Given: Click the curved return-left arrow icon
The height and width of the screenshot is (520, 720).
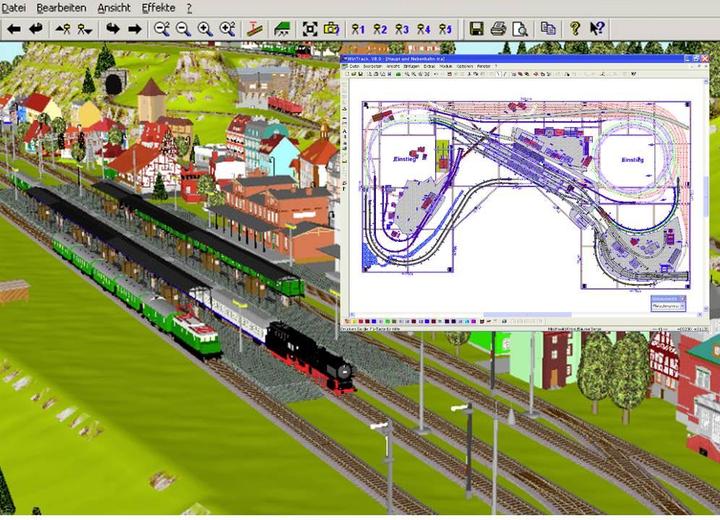Looking at the screenshot, I should click(x=36, y=29).
